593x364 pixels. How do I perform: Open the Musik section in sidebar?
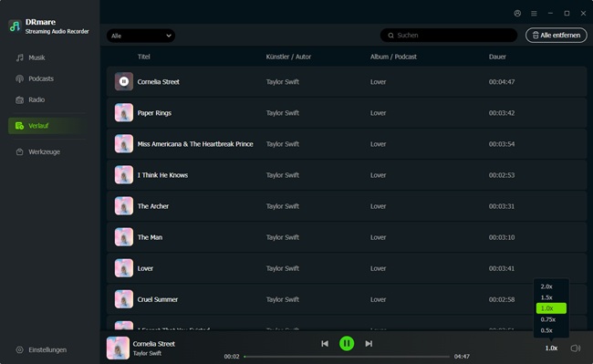(36, 57)
